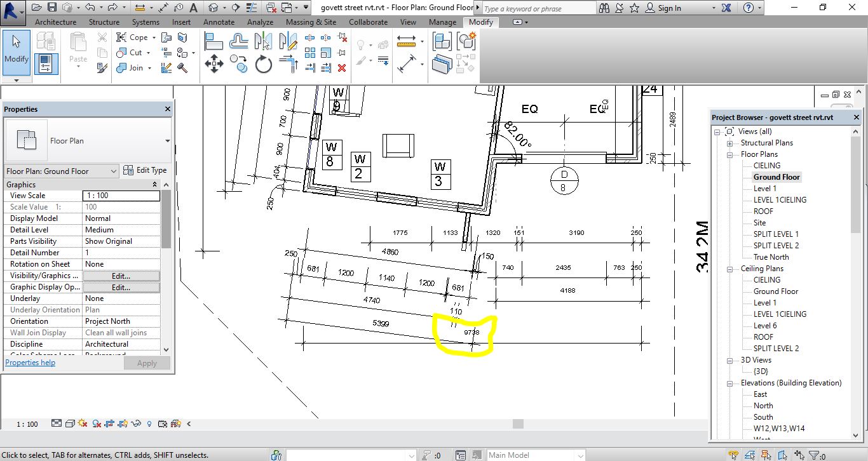Toggle the Sun Path setting

[81, 424]
